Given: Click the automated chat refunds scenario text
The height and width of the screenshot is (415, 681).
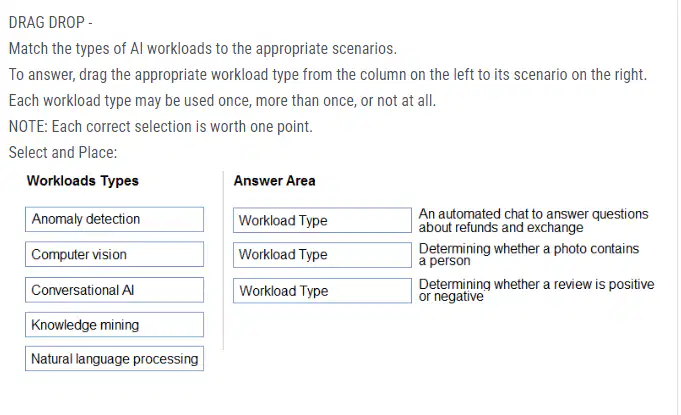Looking at the screenshot, I should (533, 221).
